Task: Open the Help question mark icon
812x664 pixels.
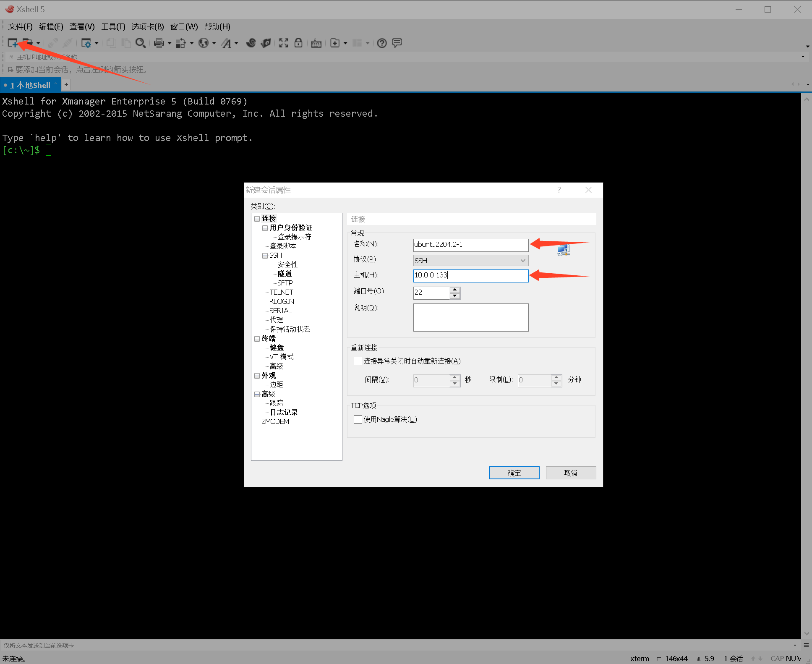Action: pos(382,43)
